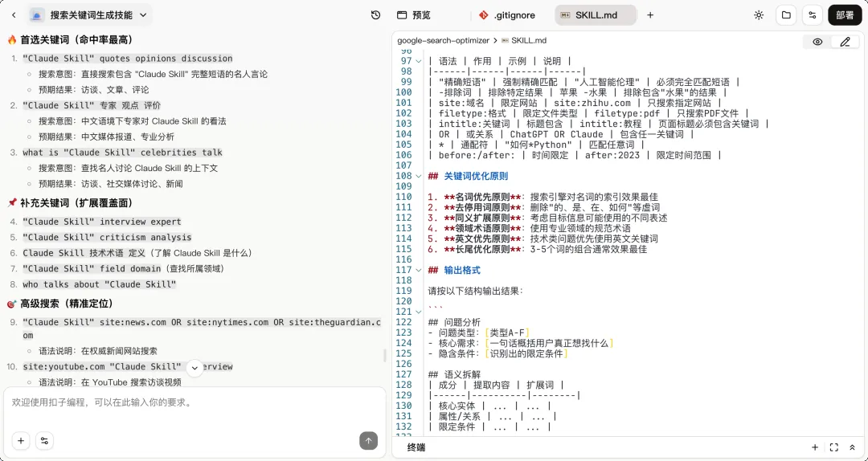Viewport: 868px width, 461px height.
Task: Click the back arrow in top-left corner
Action: (x=14, y=15)
